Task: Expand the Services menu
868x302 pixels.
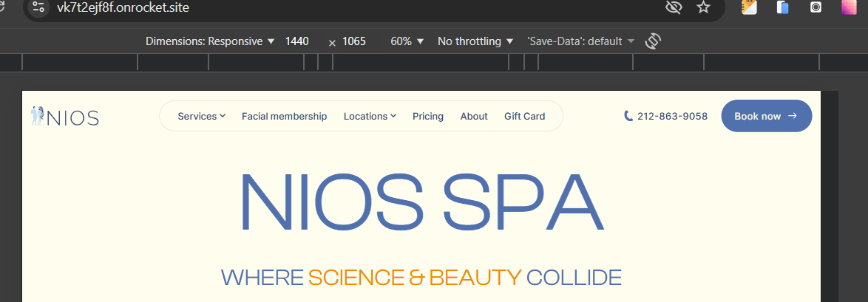Action: pyautogui.click(x=202, y=116)
